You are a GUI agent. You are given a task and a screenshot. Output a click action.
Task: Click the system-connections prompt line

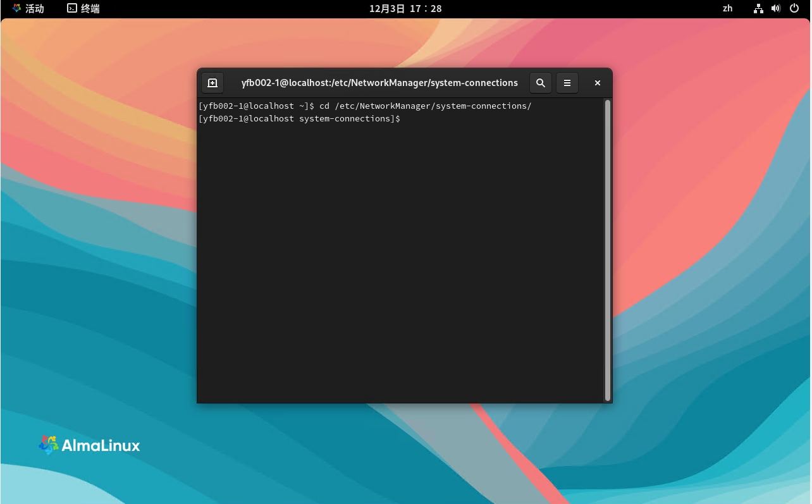coord(300,119)
